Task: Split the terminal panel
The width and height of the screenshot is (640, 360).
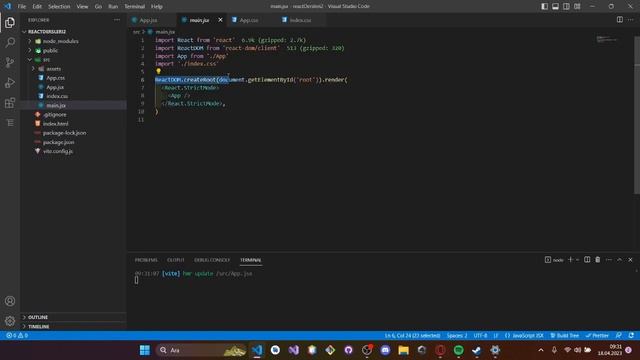Action: (587, 260)
